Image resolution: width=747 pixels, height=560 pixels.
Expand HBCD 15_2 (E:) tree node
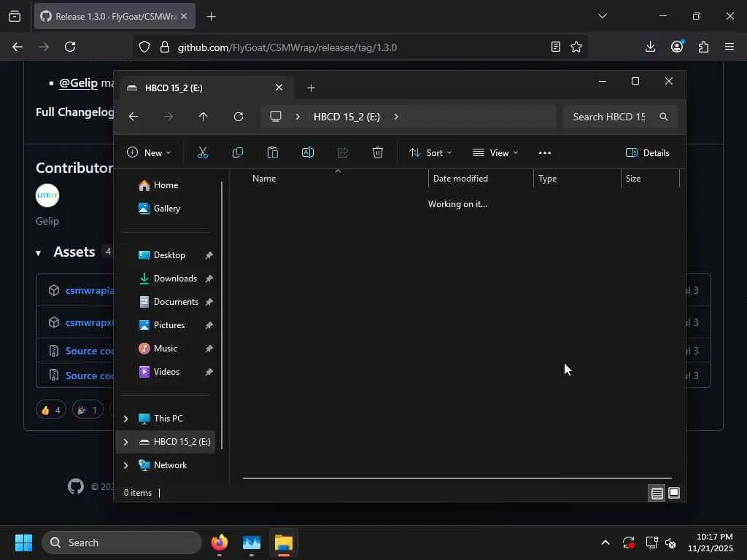[125, 442]
